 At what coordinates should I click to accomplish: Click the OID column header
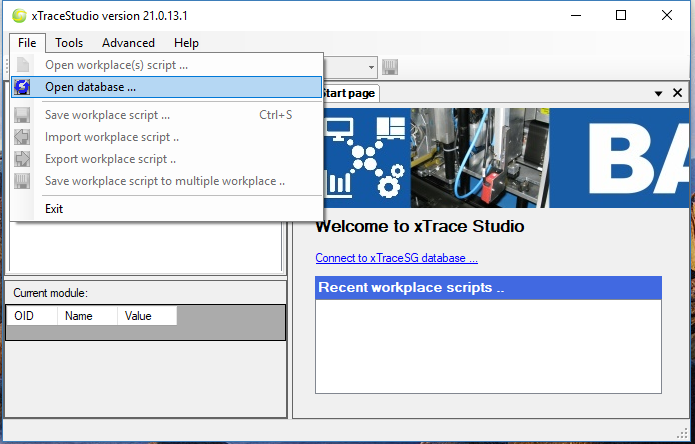[24, 316]
